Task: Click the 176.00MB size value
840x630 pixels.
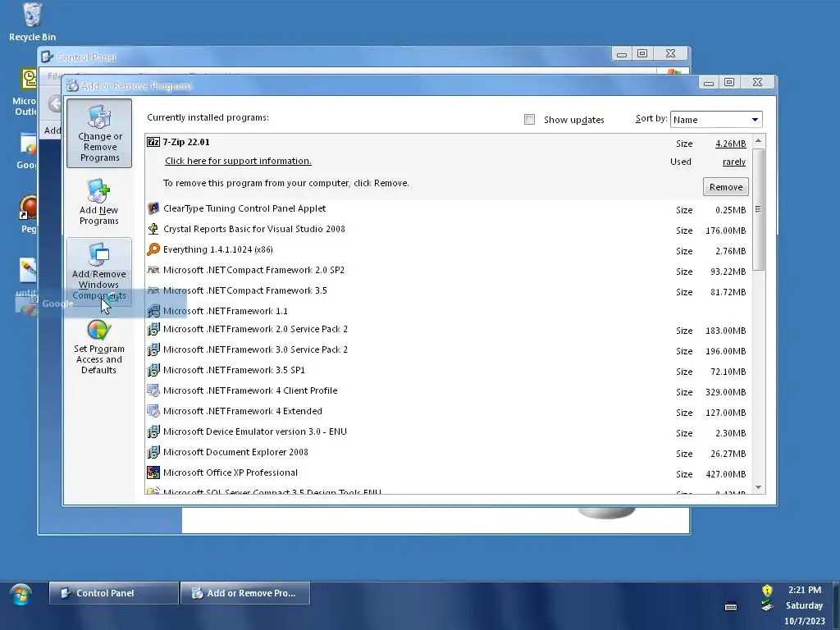Action: click(725, 231)
